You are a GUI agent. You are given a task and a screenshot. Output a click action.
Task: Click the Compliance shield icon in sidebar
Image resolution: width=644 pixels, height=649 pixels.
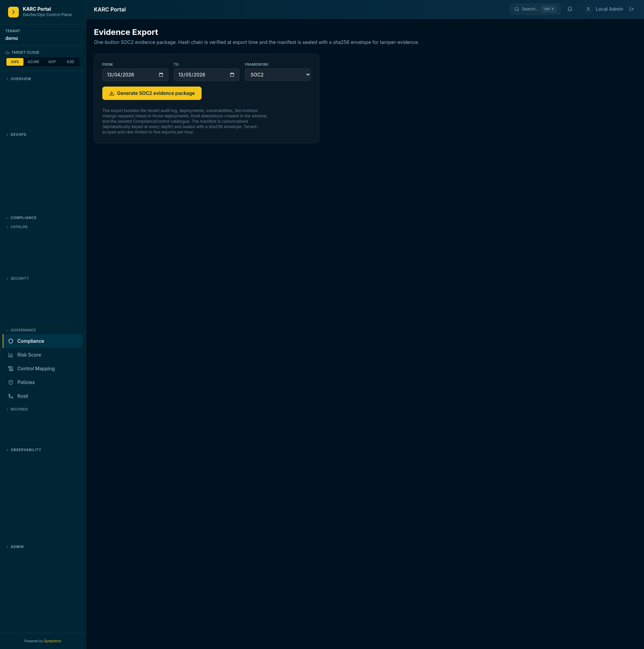pyautogui.click(x=11, y=341)
